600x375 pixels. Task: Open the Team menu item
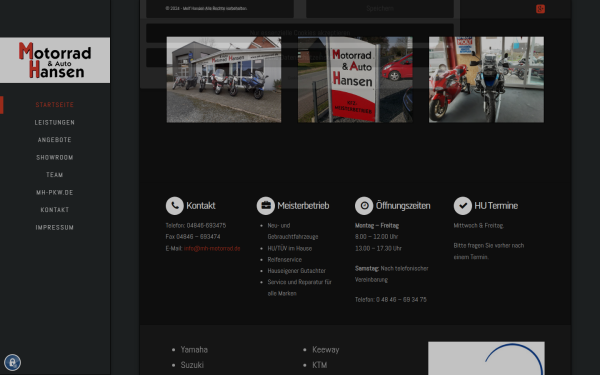pos(55,175)
